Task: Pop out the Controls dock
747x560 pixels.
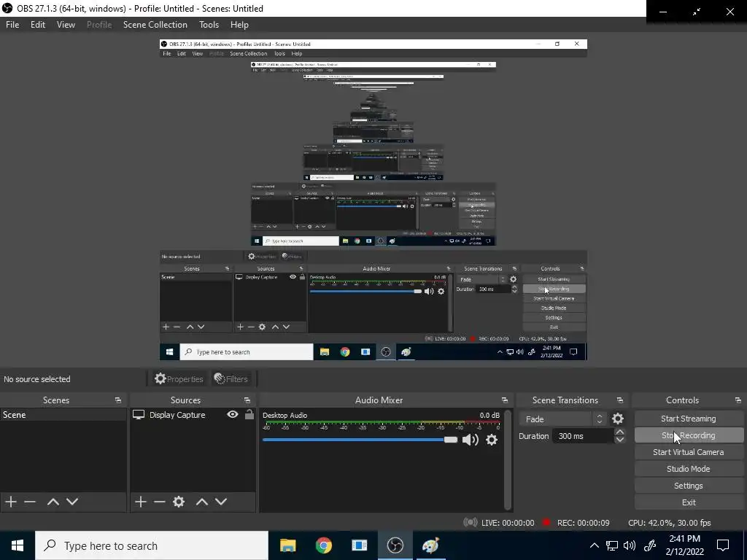Action: [x=738, y=400]
